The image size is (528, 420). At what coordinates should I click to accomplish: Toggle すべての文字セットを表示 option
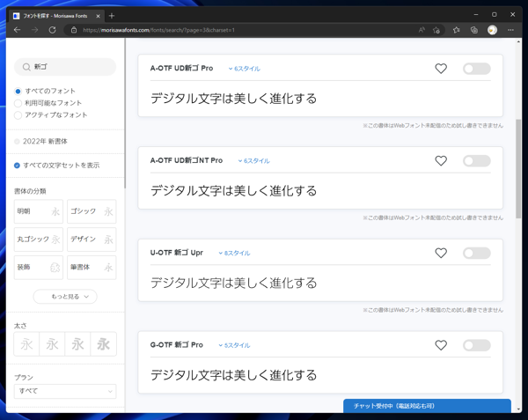point(17,166)
